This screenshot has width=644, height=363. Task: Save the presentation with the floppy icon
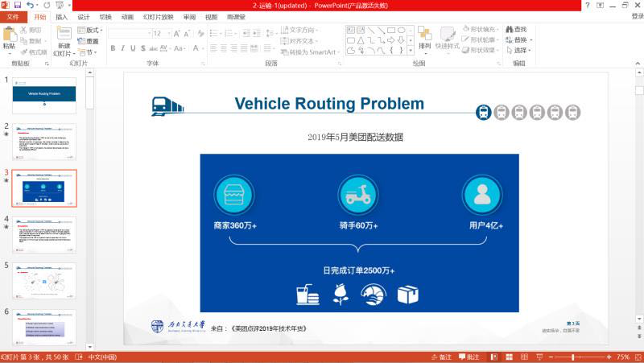[x=18, y=5]
